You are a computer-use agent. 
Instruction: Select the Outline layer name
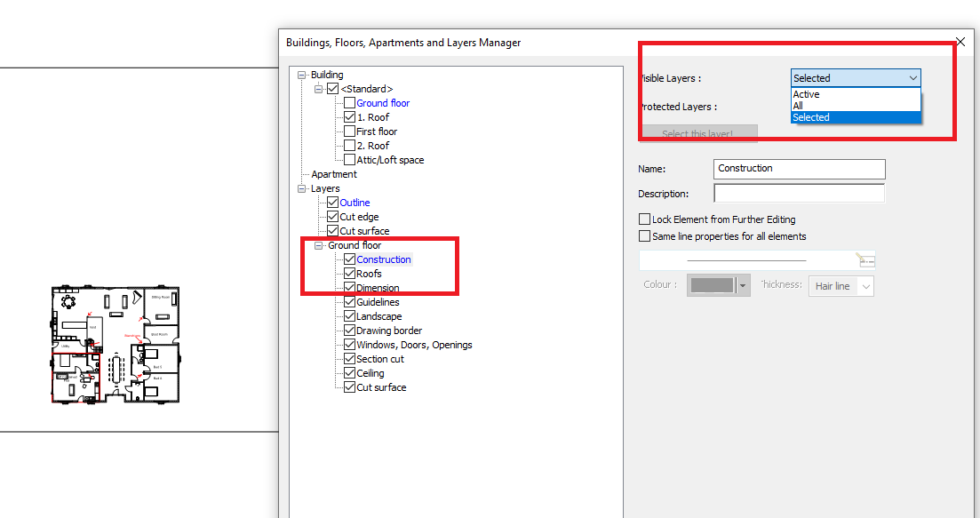coord(355,203)
